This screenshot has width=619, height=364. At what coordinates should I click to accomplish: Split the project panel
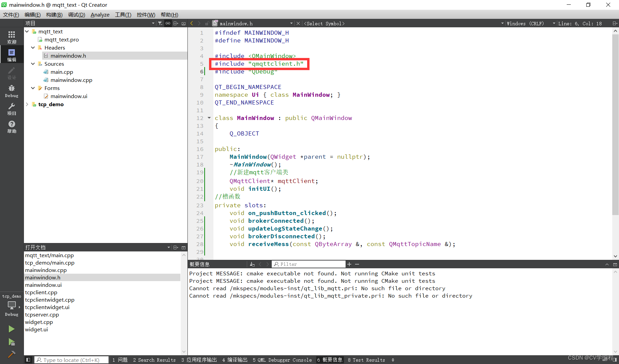pos(176,23)
